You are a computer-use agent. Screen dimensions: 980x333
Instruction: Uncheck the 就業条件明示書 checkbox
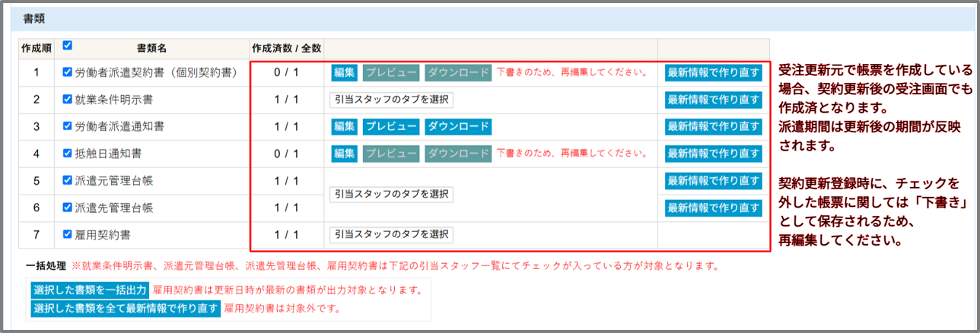pos(68,100)
